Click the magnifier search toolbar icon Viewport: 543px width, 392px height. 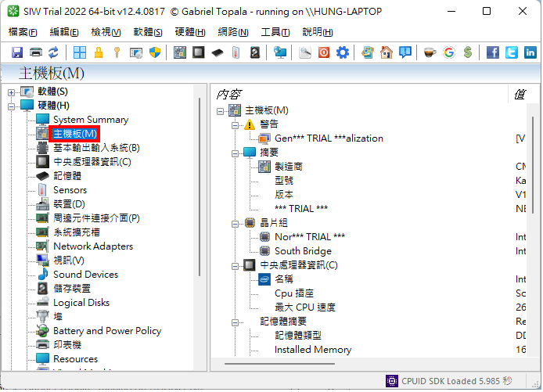305,52
